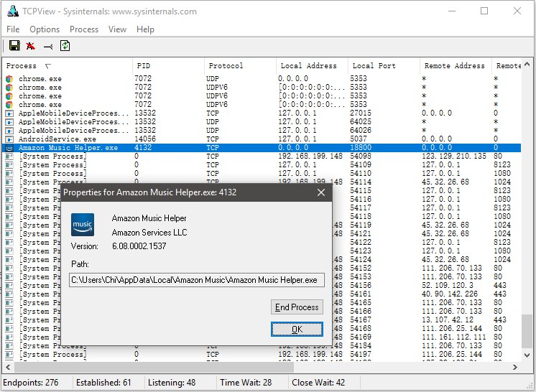The image size is (536, 392).
Task: Click remote address 52.109.120.3
Action: (x=448, y=286)
